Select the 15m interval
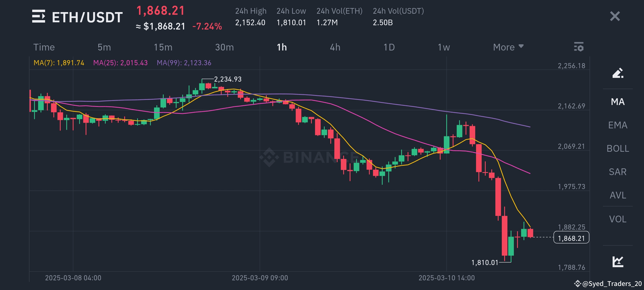This screenshot has height=290, width=644. point(163,47)
